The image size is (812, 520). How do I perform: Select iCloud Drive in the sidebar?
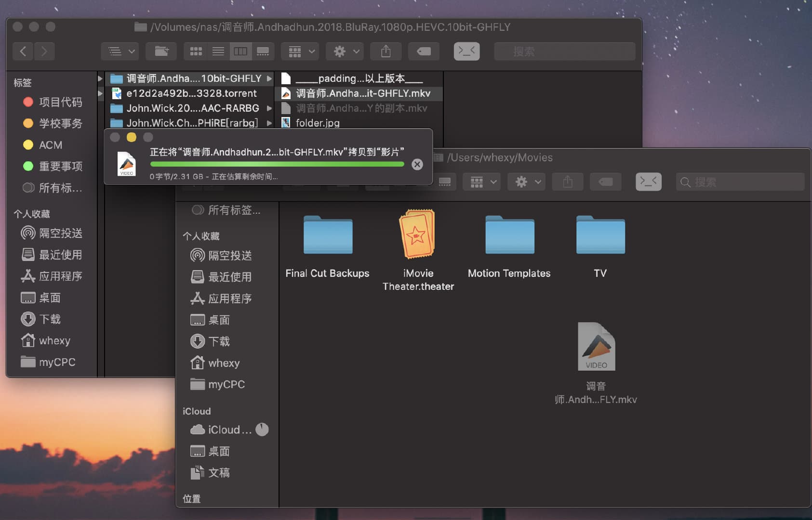(x=228, y=429)
